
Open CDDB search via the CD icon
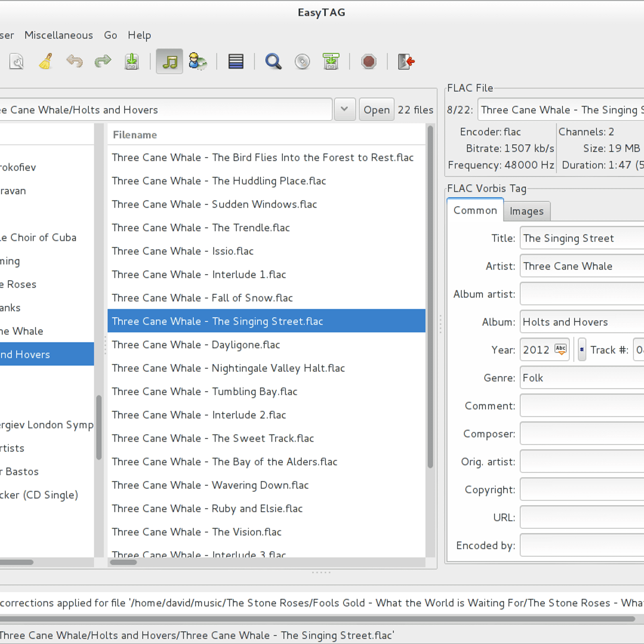[x=302, y=62]
